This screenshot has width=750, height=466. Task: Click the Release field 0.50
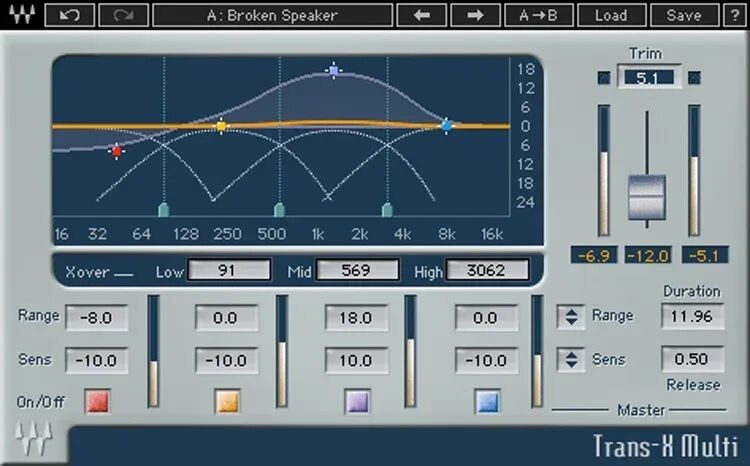pyautogui.click(x=692, y=359)
